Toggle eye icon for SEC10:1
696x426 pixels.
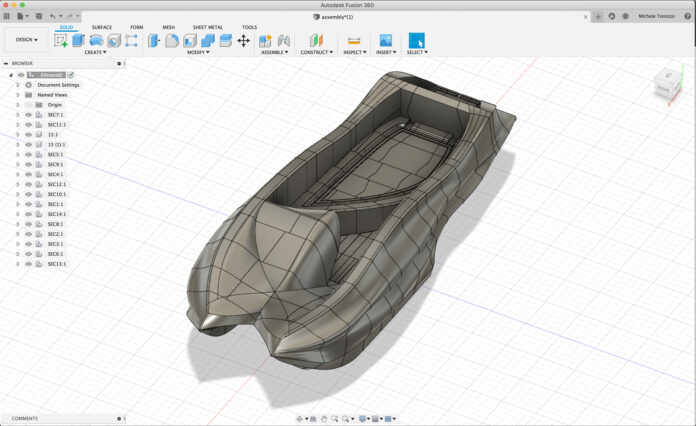(29, 194)
